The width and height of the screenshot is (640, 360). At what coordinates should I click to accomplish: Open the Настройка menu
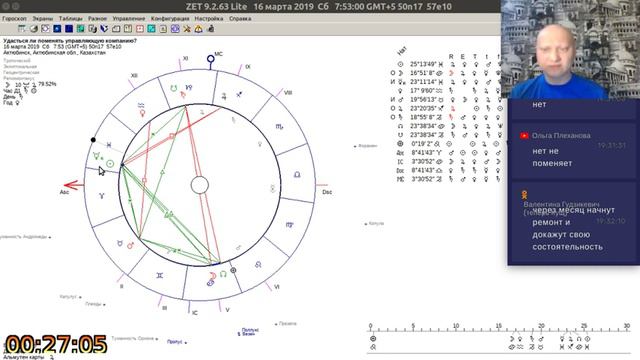click(x=209, y=18)
